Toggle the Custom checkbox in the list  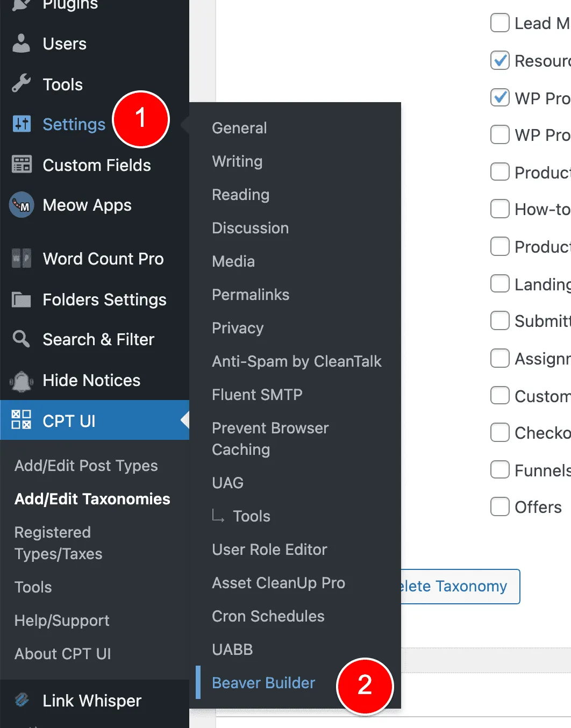(x=500, y=395)
